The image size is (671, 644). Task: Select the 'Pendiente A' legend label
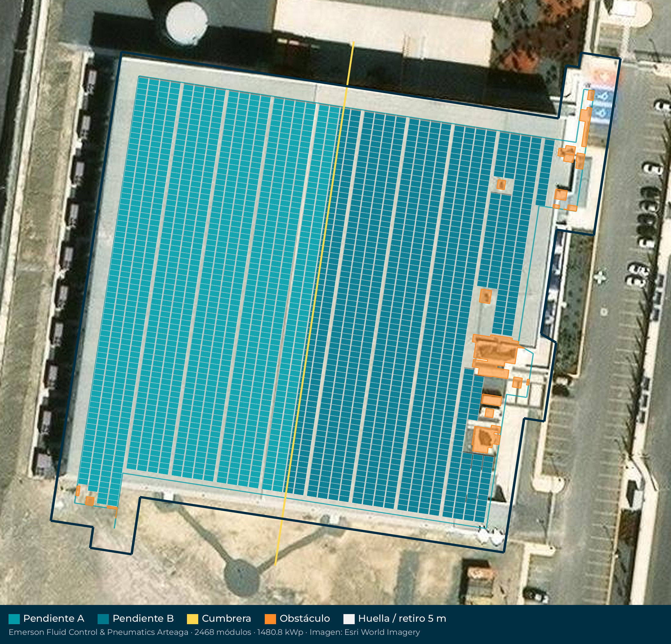click(54, 619)
